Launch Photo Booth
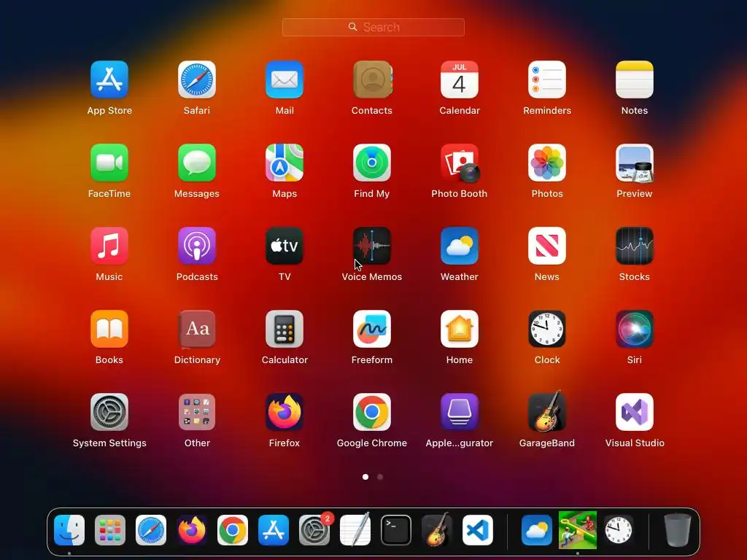This screenshot has height=560, width=747. point(460,163)
